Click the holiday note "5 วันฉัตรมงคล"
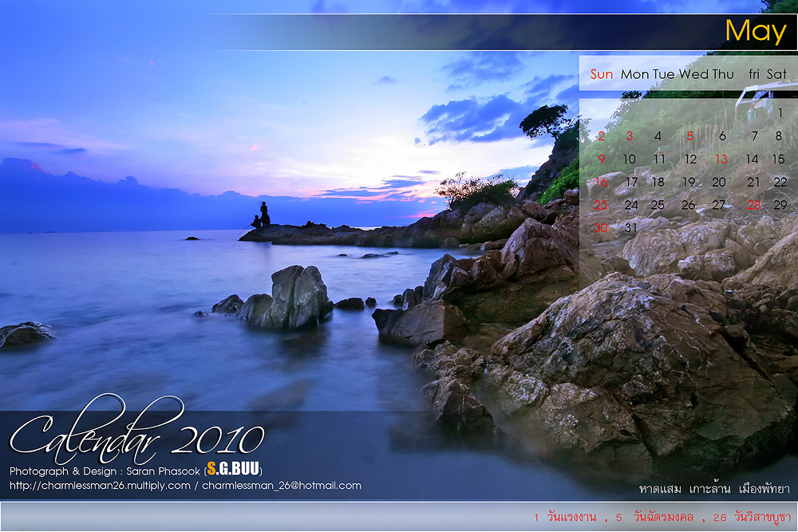Screen dimensions: 798x532 click(x=654, y=518)
